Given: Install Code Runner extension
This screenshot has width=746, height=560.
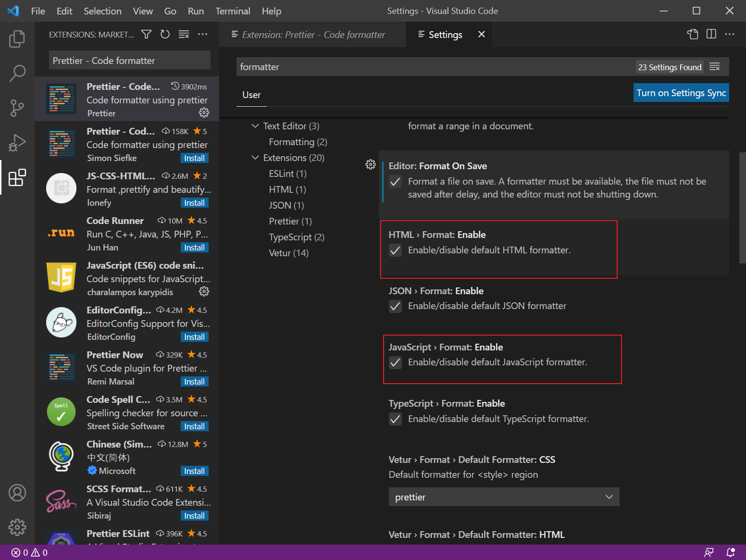Looking at the screenshot, I should (194, 248).
